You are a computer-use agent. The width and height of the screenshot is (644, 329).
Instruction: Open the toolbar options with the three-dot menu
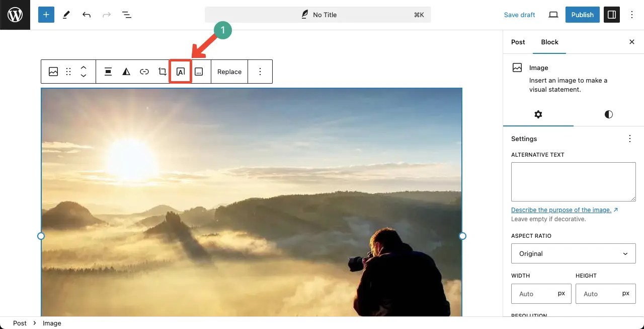click(260, 71)
